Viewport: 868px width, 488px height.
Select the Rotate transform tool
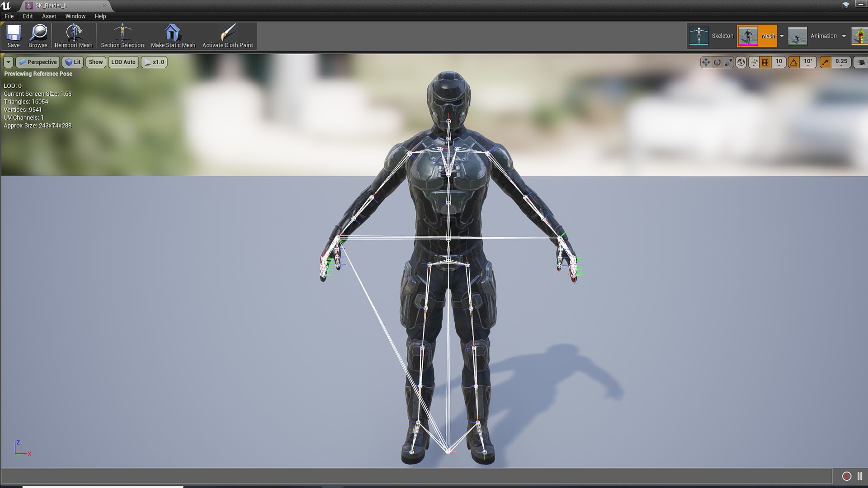coord(717,62)
